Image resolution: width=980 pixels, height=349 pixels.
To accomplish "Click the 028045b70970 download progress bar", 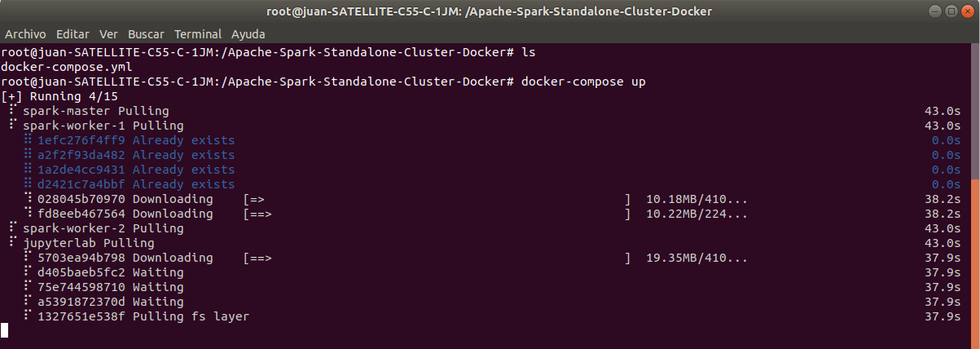I will point(437,199).
